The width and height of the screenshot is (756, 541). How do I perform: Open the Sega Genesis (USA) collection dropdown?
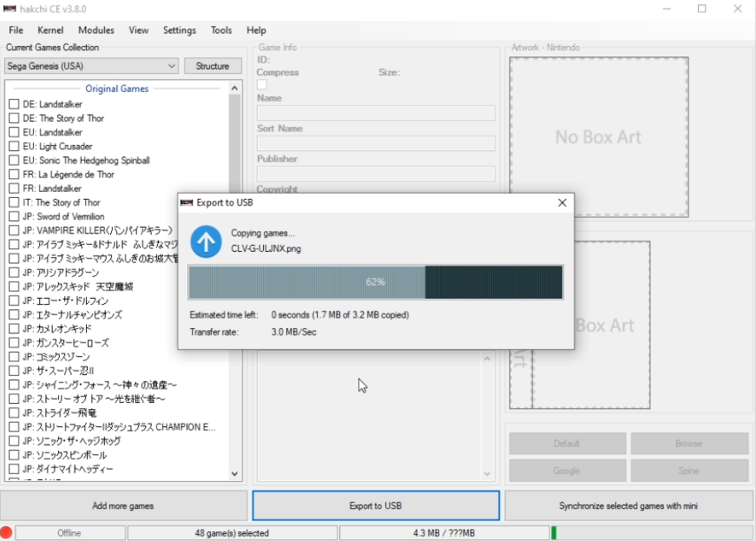[91, 66]
